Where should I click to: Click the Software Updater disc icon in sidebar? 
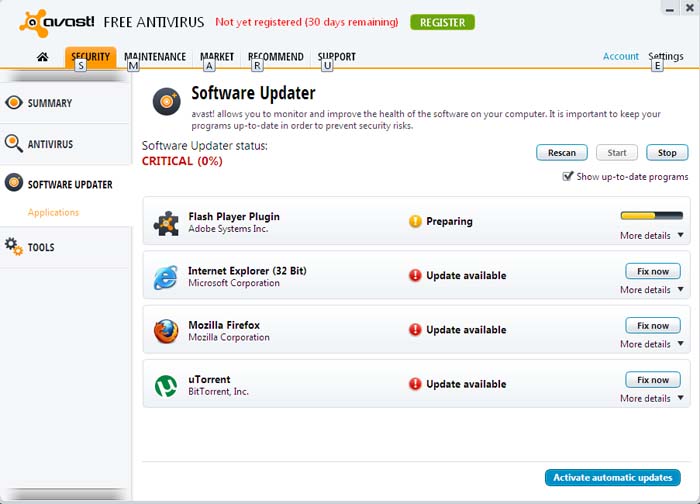coord(14,183)
